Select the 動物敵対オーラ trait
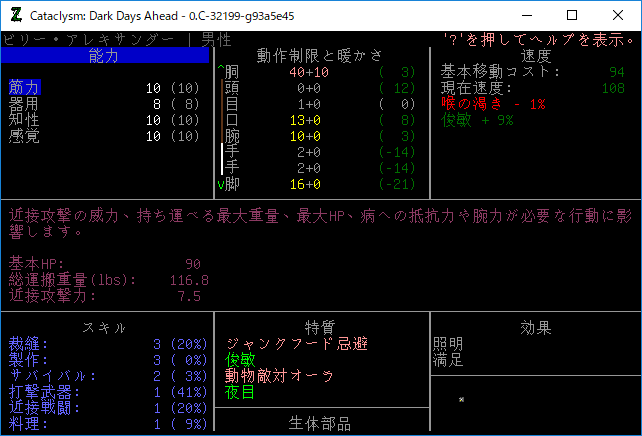 click(282, 376)
